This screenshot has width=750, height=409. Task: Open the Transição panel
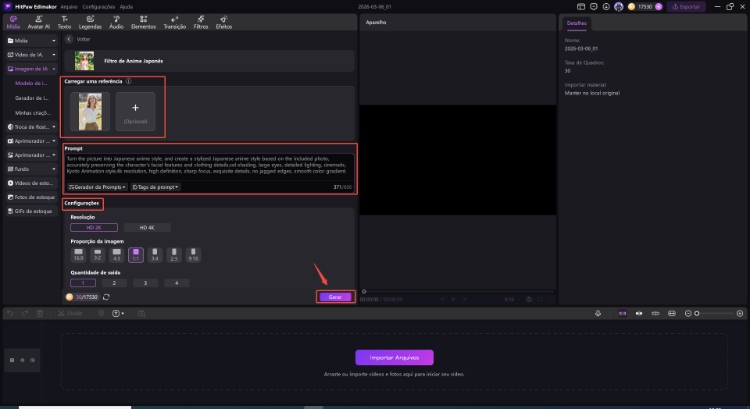tap(174, 22)
